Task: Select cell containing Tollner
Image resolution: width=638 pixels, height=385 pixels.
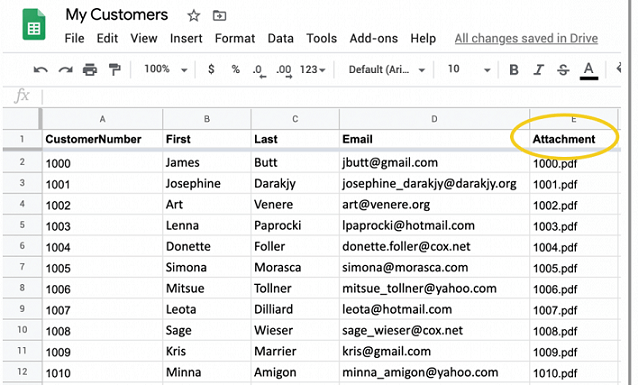Action: 295,288
